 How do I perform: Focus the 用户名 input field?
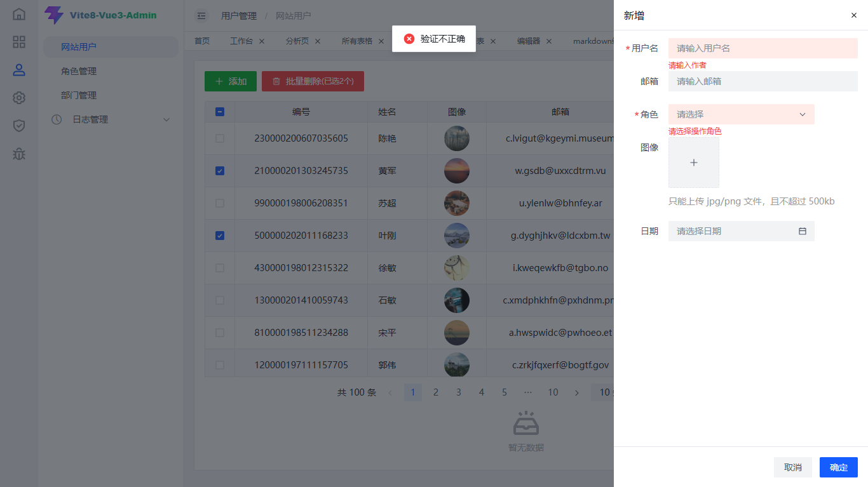(763, 48)
